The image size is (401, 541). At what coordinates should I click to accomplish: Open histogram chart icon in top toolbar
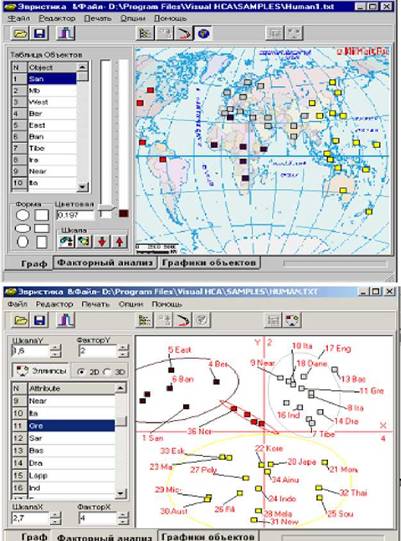pos(65,33)
